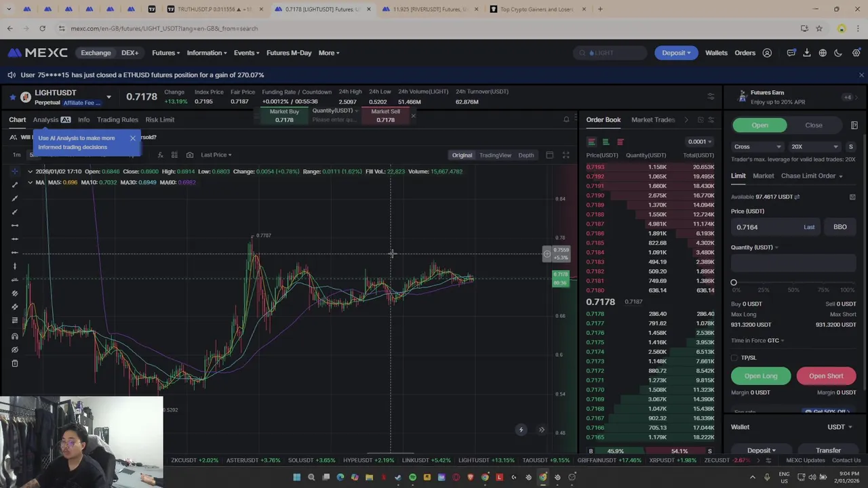Viewport: 868px width, 488px height.
Task: Open the 0.0001 price precision dropdown
Action: coord(700,142)
